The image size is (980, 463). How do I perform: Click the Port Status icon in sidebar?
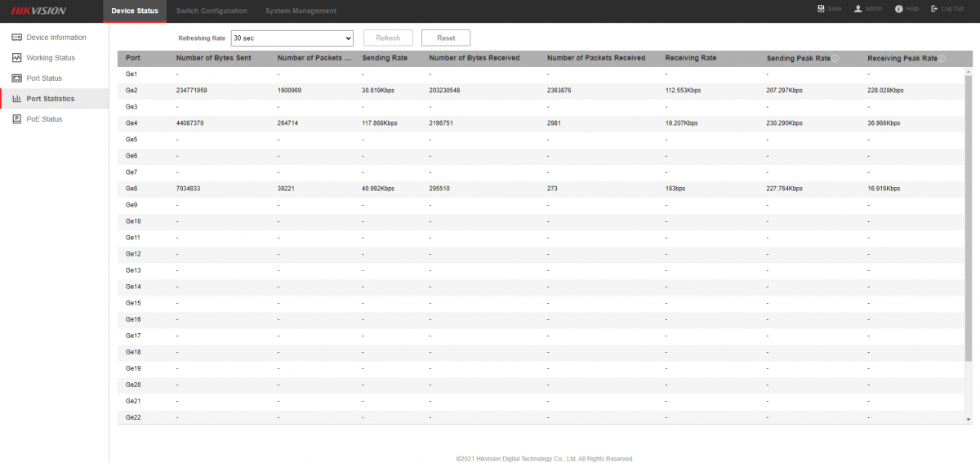point(17,78)
